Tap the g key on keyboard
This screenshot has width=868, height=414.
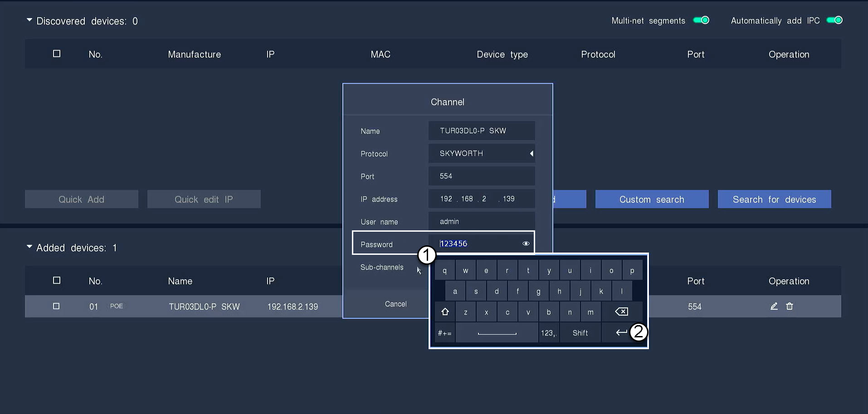[x=538, y=291]
